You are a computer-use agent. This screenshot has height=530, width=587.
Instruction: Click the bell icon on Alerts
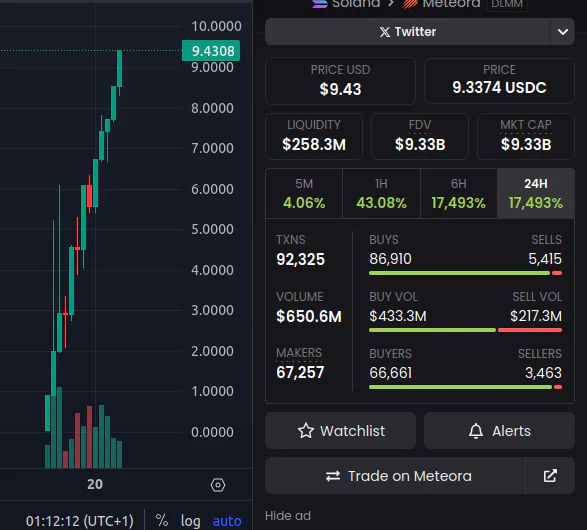[x=476, y=431]
